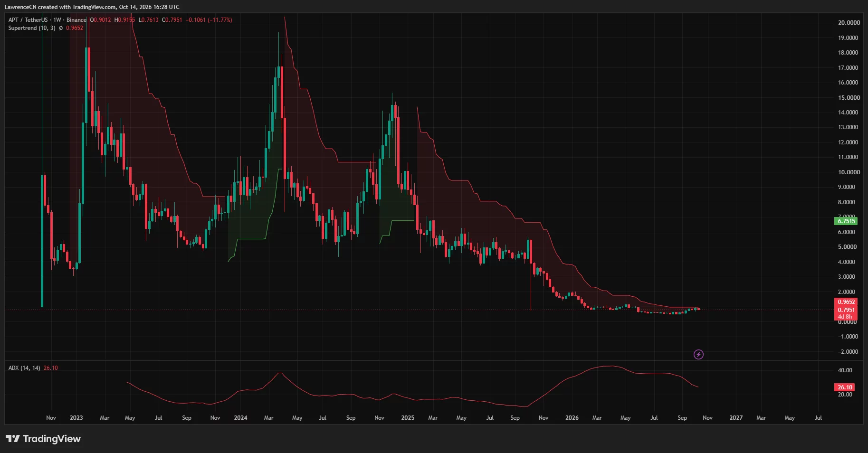This screenshot has width=868, height=453.
Task: Click the 20.00 ADX scale value
Action: point(845,395)
